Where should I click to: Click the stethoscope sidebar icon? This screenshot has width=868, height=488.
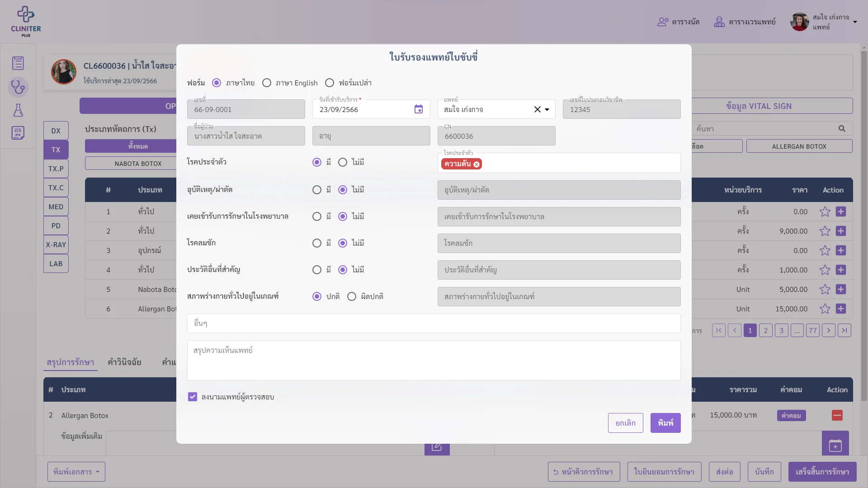18,87
